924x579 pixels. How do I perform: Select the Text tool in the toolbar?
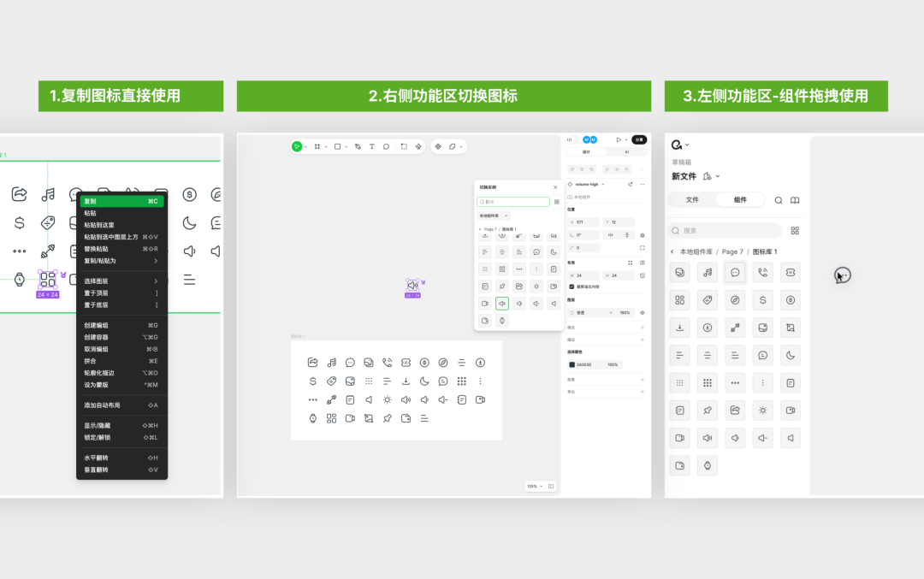click(x=372, y=146)
